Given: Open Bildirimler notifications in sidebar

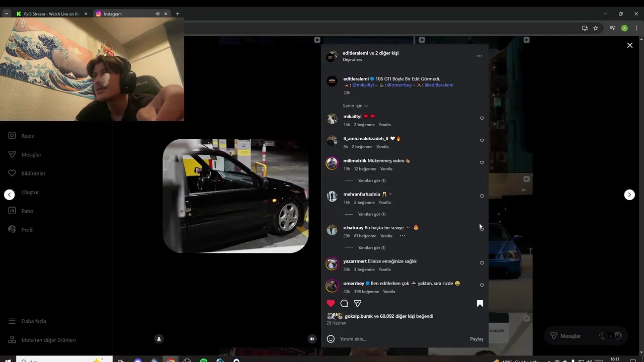Looking at the screenshot, I should pos(27,173).
